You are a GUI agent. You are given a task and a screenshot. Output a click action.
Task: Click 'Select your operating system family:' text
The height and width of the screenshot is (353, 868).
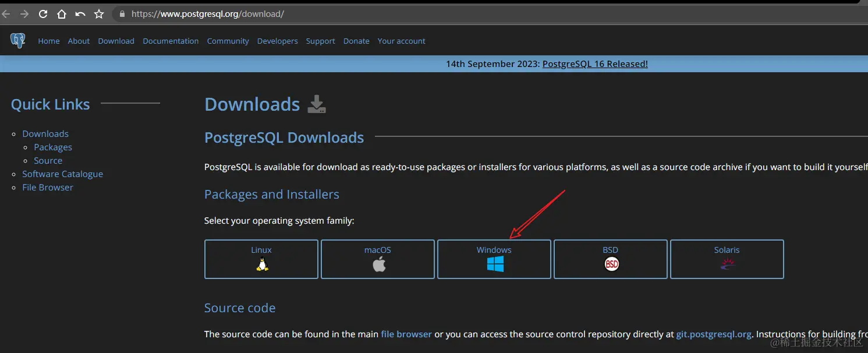pyautogui.click(x=279, y=221)
